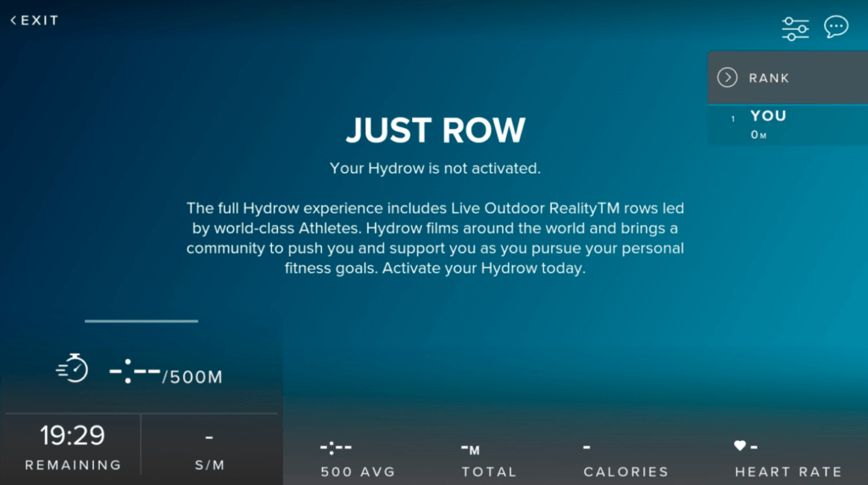The height and width of the screenshot is (485, 868).
Task: Click the S/M stroke rate readout
Action: pos(209,452)
